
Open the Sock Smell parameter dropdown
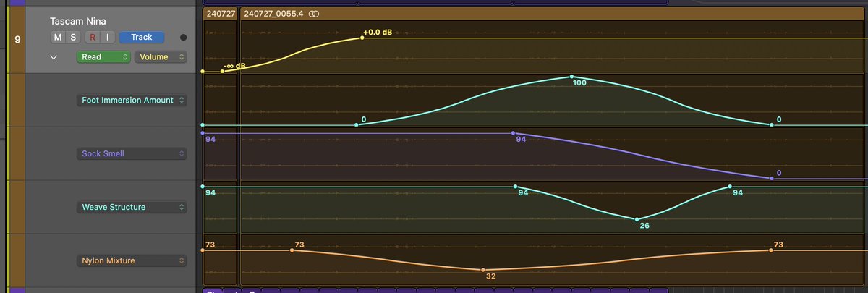(132, 153)
